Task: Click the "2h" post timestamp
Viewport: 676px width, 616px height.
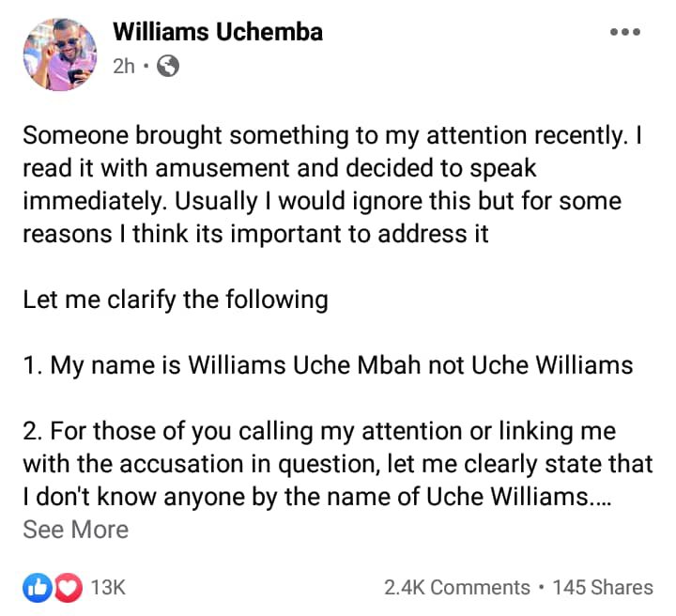Action: 124,67
